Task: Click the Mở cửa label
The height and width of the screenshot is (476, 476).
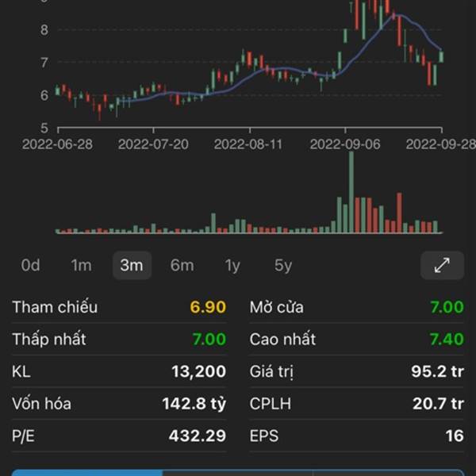Action: tap(277, 307)
